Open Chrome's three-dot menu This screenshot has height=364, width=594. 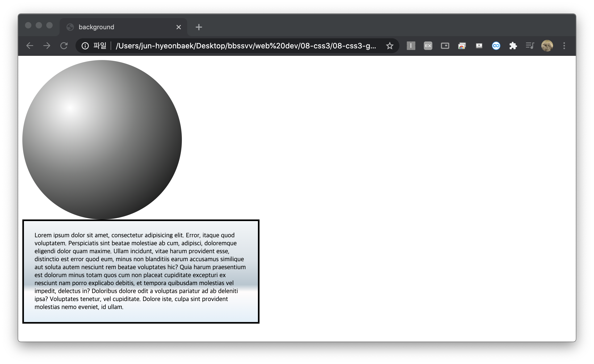[x=564, y=46]
